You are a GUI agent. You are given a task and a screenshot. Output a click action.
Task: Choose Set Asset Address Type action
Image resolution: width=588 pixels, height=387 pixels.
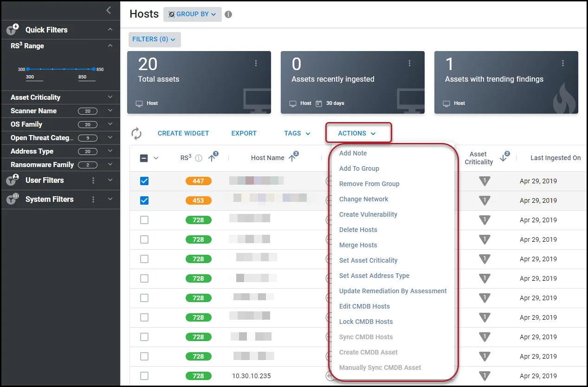pos(375,276)
